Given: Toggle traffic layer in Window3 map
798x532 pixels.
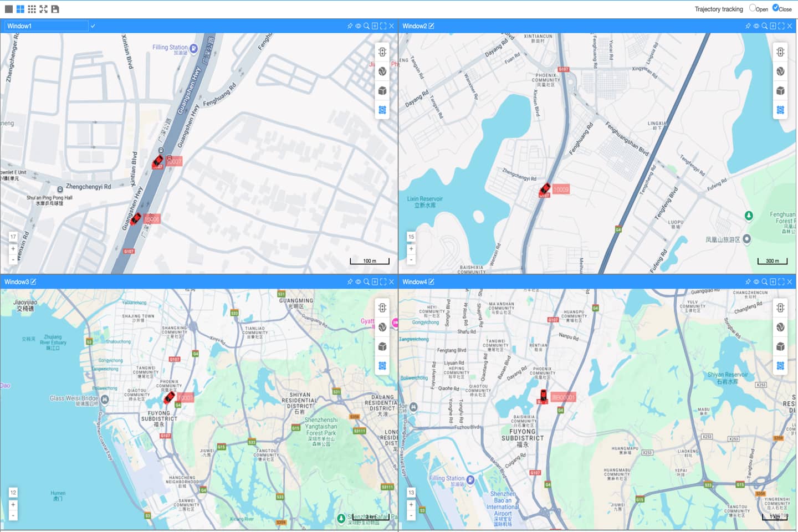Looking at the screenshot, I should coord(382,308).
